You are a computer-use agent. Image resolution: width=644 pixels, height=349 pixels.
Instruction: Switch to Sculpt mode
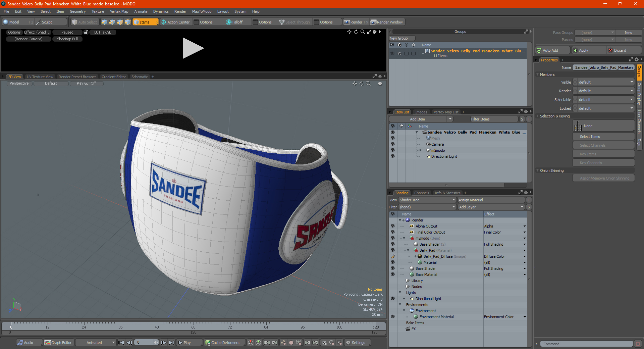[50, 22]
